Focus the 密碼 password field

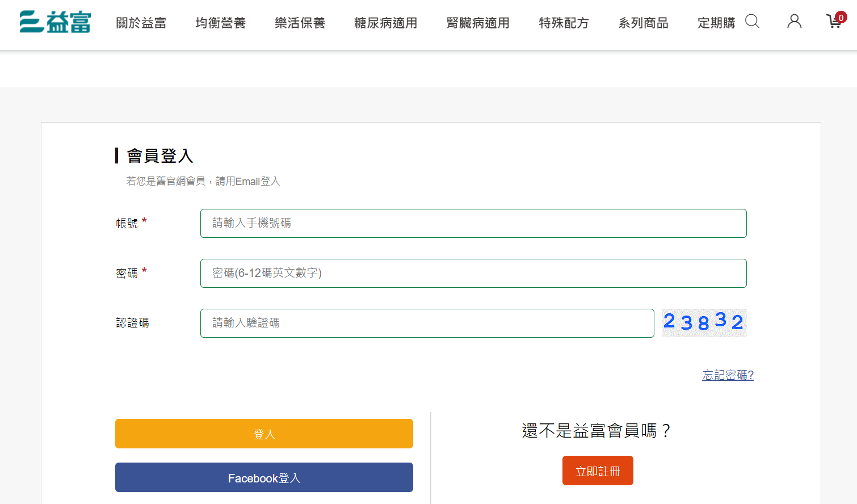click(473, 274)
